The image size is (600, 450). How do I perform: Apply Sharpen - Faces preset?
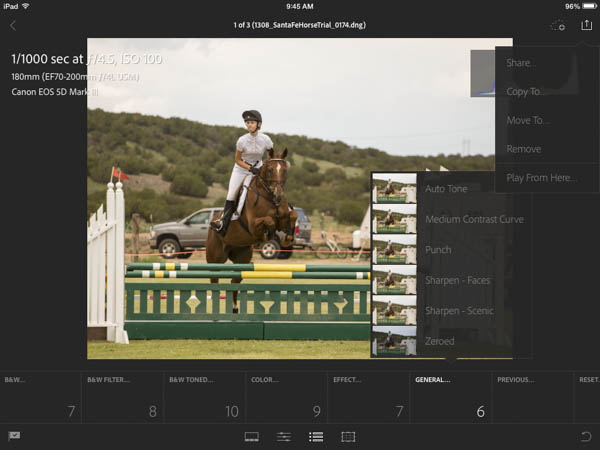(457, 280)
